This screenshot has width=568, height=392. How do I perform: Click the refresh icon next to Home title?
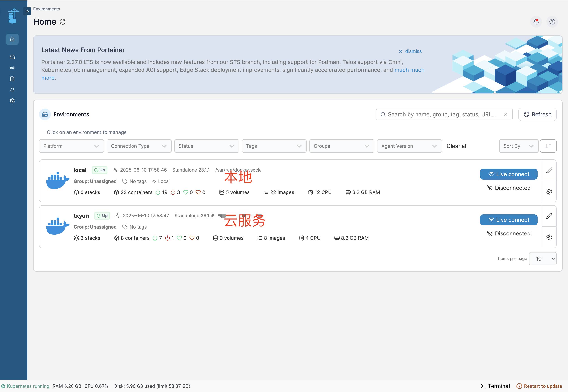(63, 22)
